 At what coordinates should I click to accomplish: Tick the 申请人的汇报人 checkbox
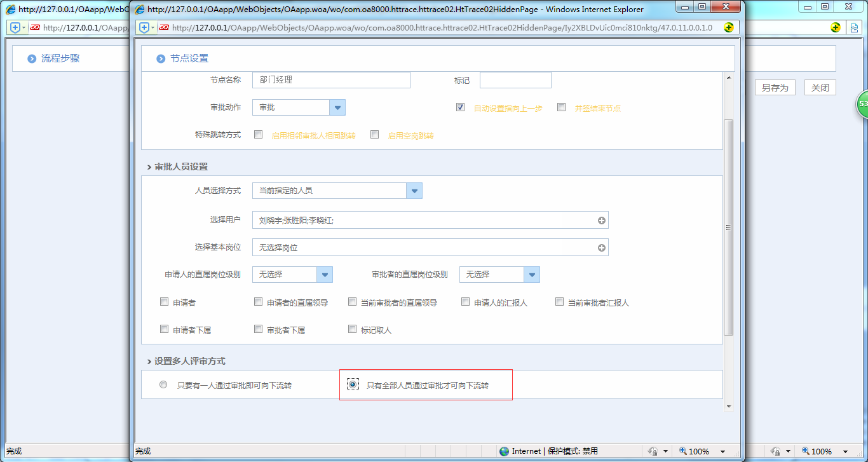465,302
